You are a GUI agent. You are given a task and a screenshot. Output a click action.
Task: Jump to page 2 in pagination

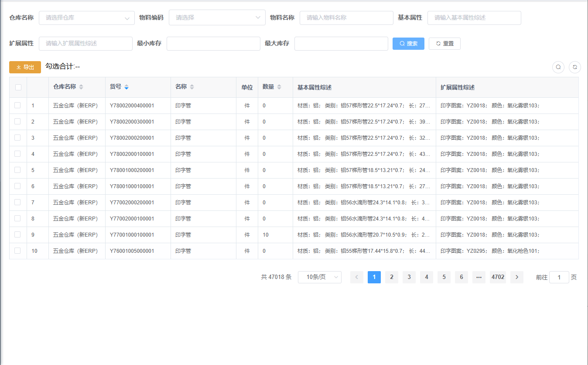coord(392,277)
